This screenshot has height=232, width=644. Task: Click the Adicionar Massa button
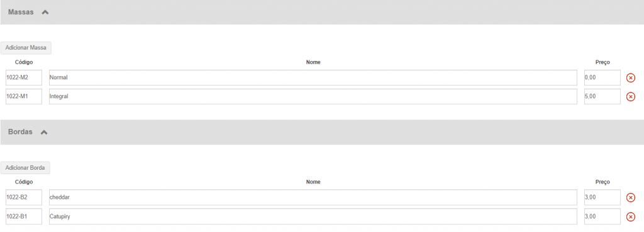(26, 48)
